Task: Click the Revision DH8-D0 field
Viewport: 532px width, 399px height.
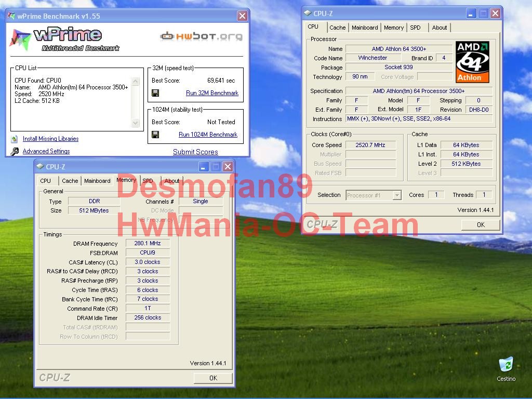Action: point(478,110)
